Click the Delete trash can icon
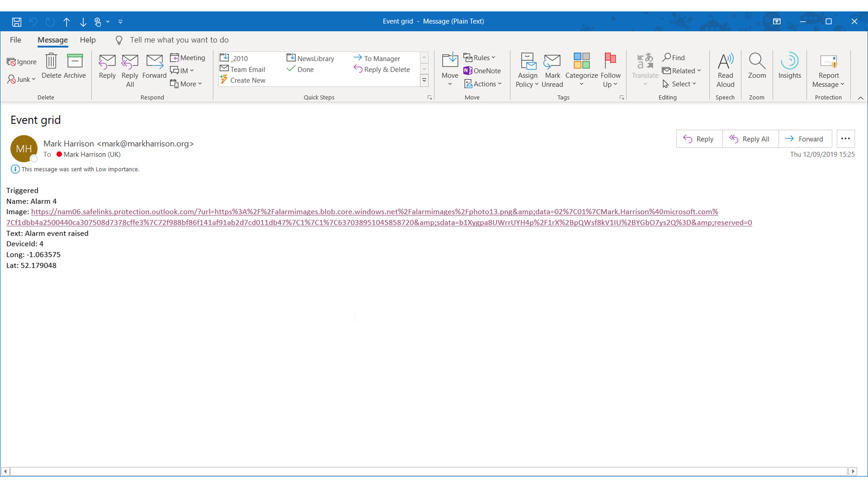The image size is (868, 488). (x=51, y=61)
